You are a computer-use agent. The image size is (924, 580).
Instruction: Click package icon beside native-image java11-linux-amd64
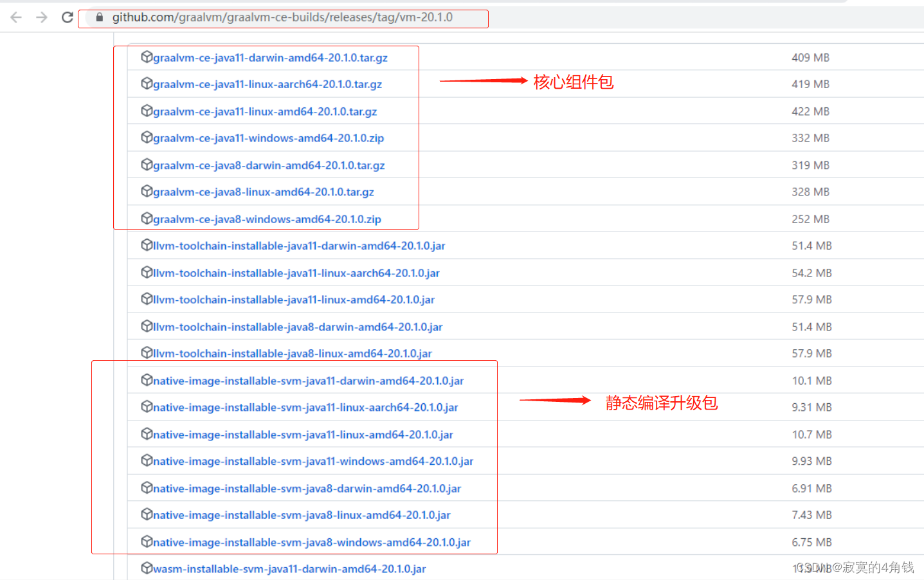147,434
